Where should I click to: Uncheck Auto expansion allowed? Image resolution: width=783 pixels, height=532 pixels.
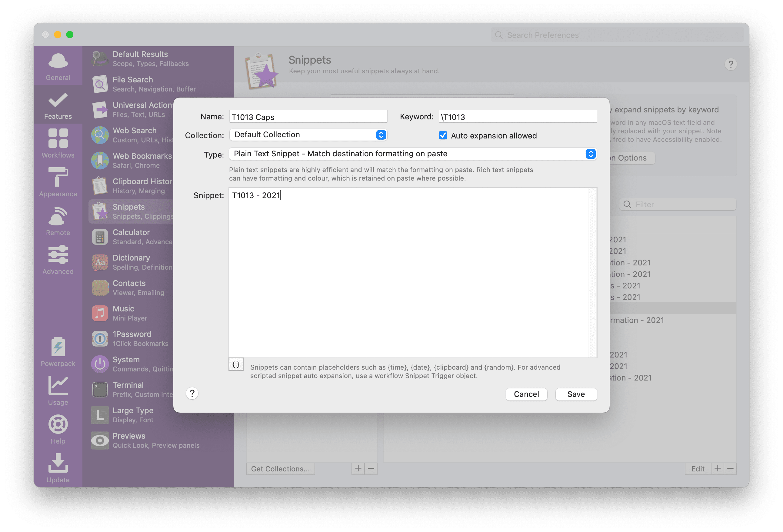(x=443, y=135)
